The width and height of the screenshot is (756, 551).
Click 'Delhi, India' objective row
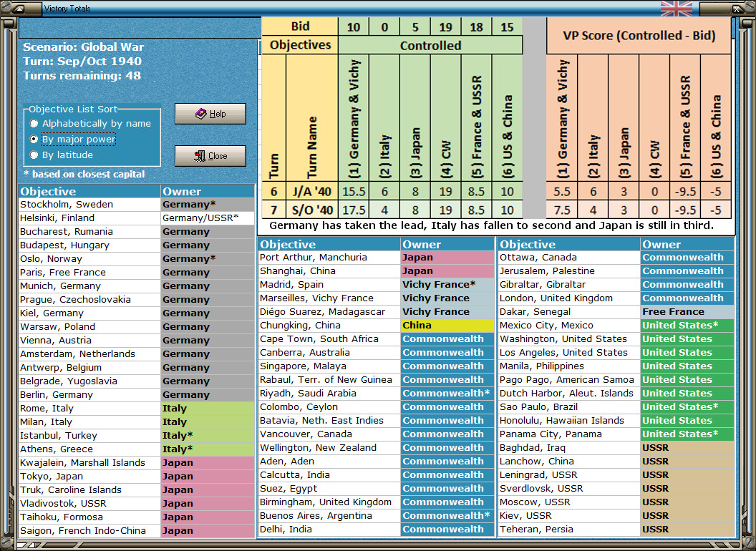[377, 530]
